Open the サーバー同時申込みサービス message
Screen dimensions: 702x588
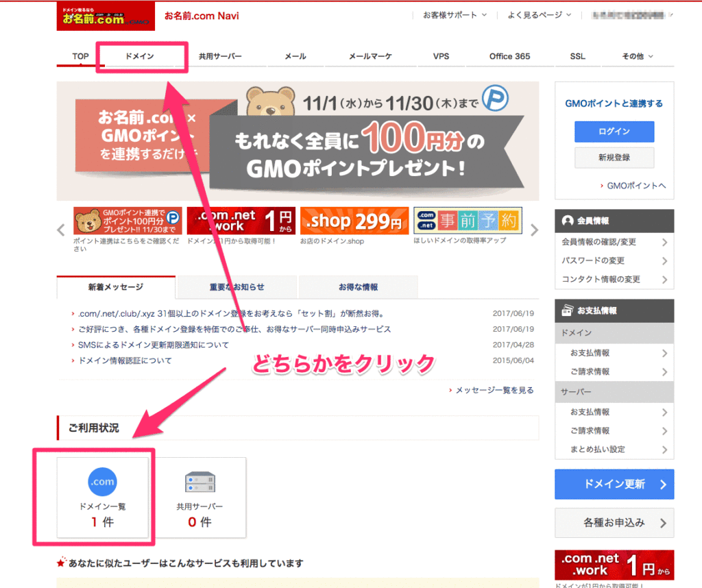click(234, 330)
